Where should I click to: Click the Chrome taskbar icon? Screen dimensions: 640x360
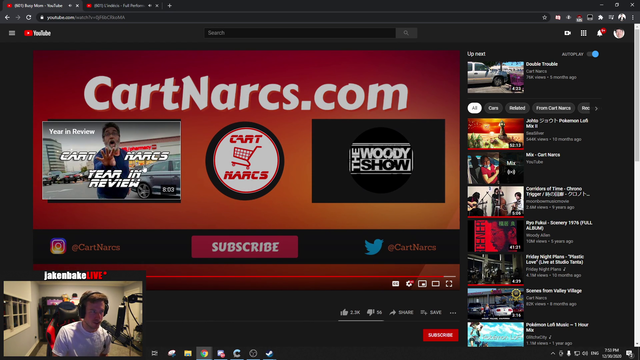[x=204, y=353]
